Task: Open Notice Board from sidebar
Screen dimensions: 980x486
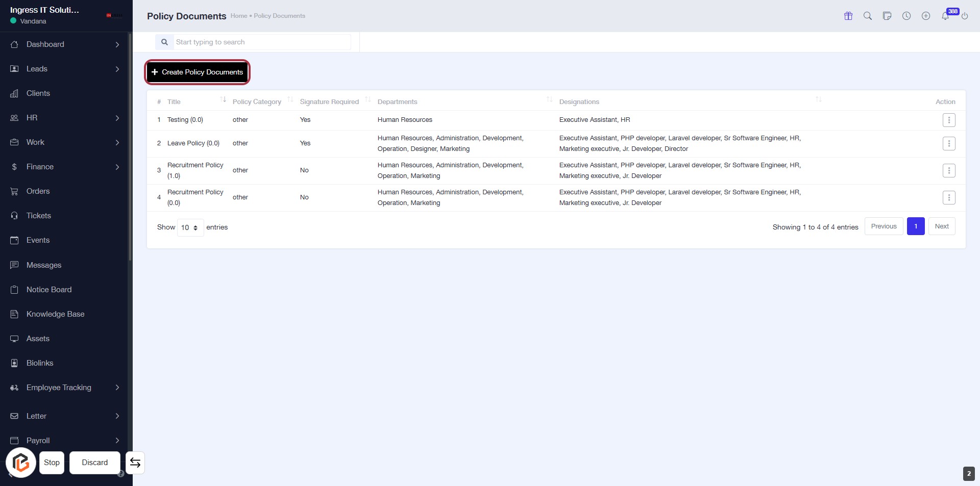Action: pos(49,290)
